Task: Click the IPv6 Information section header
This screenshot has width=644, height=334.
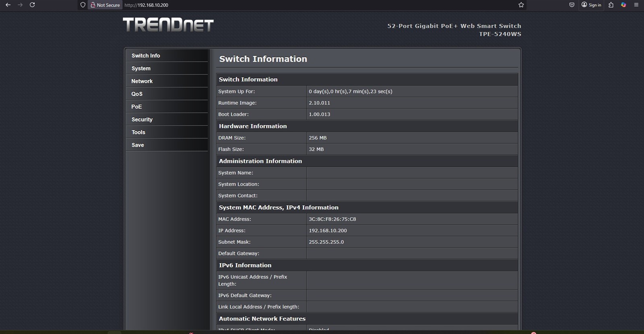Action: (x=245, y=265)
